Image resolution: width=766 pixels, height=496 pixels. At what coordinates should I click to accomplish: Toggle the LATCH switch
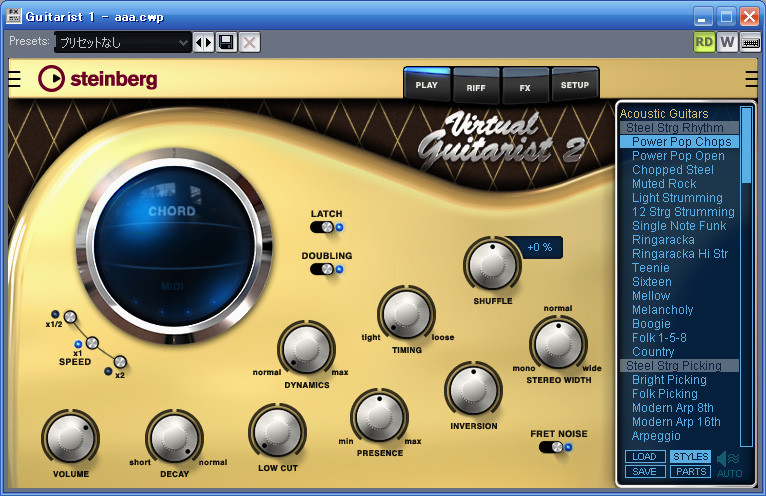pyautogui.click(x=322, y=227)
